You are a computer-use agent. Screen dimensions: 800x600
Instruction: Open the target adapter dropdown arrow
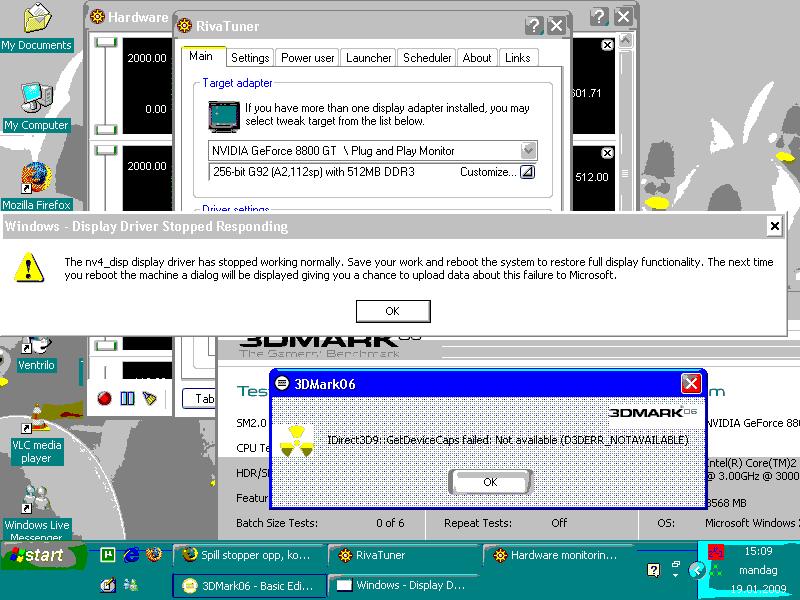(528, 151)
